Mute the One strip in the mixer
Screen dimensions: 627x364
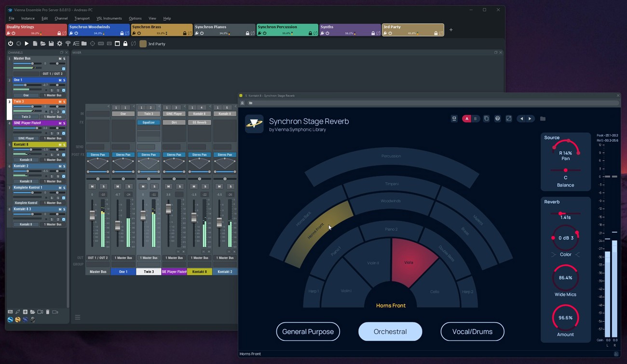tap(117, 187)
